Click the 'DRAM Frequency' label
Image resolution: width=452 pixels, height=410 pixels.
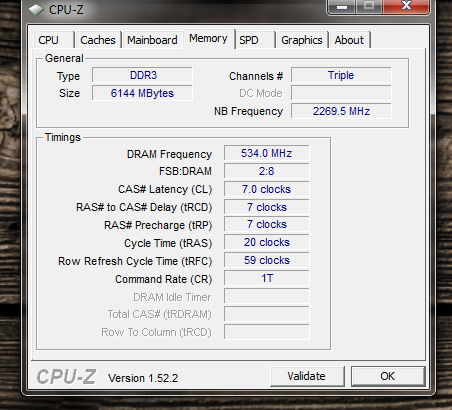(x=169, y=154)
